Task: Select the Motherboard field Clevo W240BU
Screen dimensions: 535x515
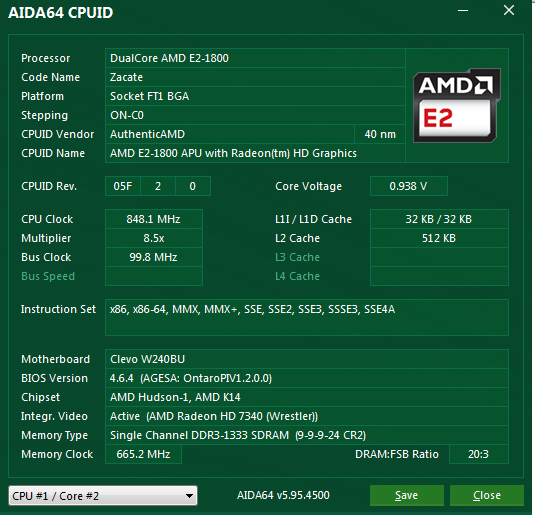Action: pyautogui.click(x=307, y=359)
